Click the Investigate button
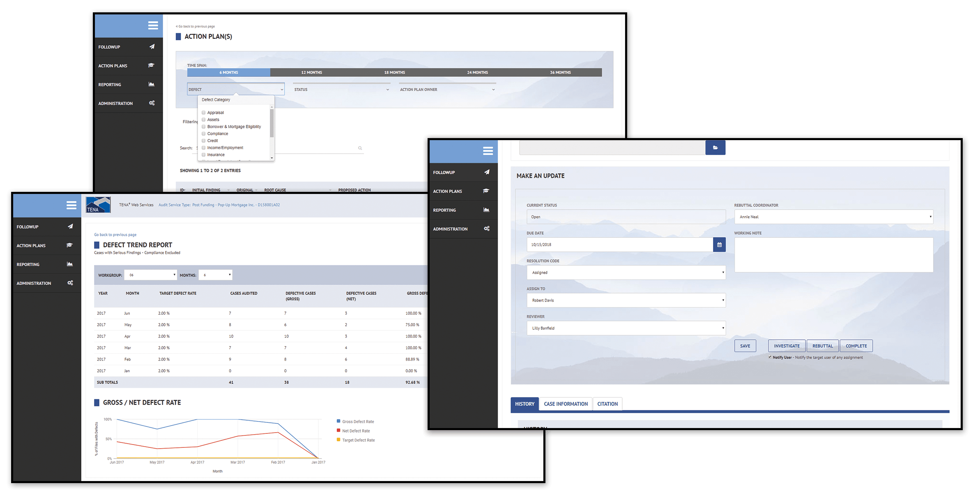This screenshot has height=493, width=980. (x=787, y=346)
